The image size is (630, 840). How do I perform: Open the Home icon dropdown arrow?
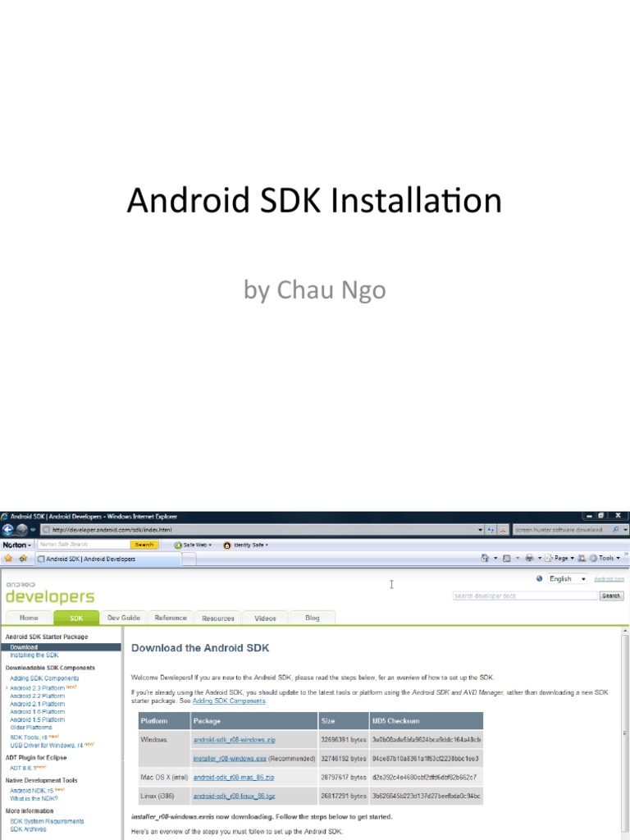(495, 558)
